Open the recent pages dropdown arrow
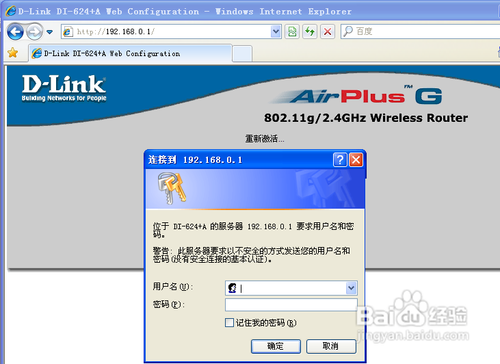Viewport: 500px width, 364px height. 50,32
